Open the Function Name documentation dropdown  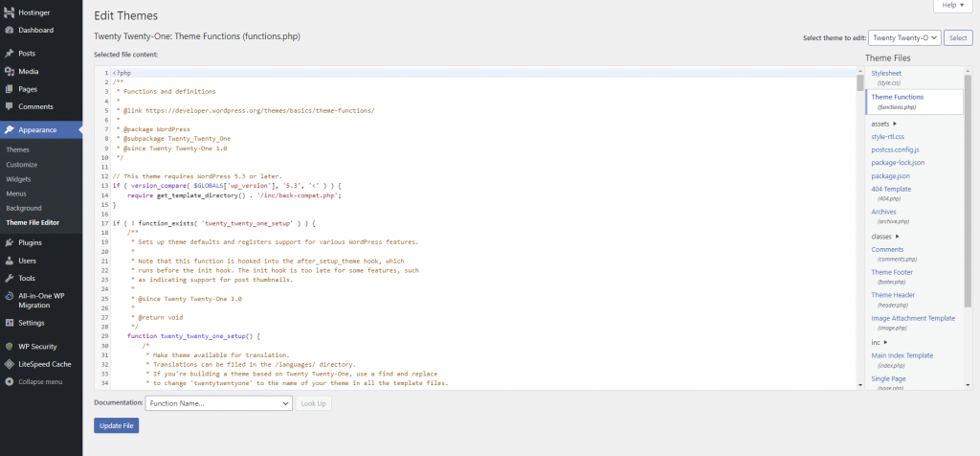tap(218, 403)
